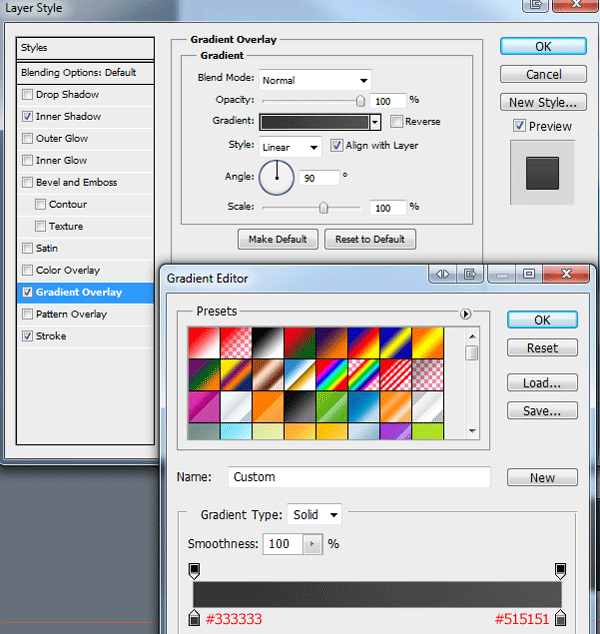
Task: Click the Angle dial control
Action: pos(277,178)
